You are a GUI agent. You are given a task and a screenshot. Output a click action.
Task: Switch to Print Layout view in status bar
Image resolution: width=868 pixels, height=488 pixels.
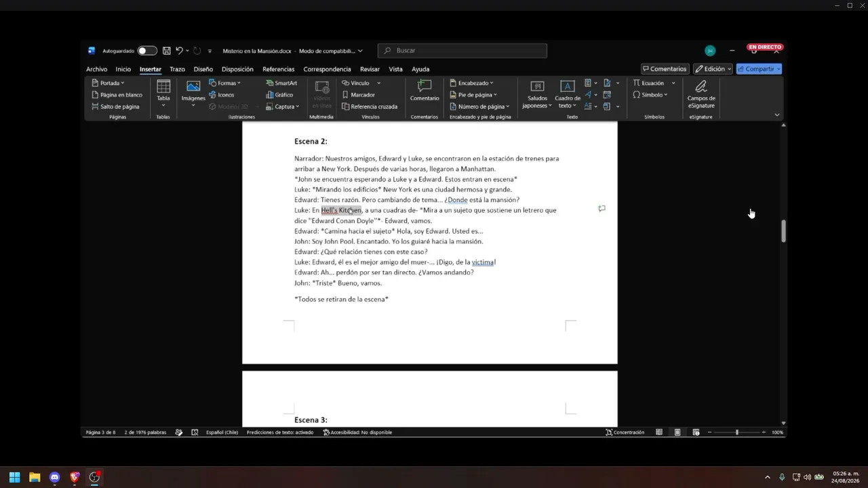(x=677, y=432)
